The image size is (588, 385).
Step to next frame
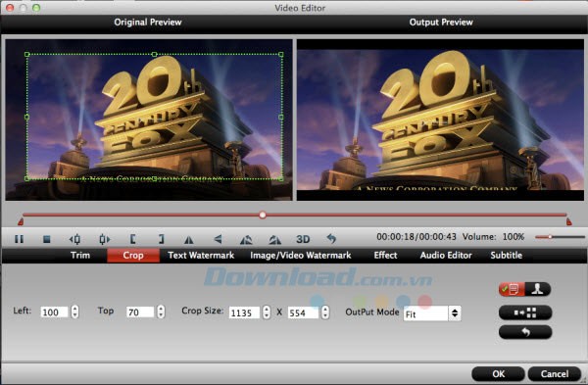(x=104, y=239)
